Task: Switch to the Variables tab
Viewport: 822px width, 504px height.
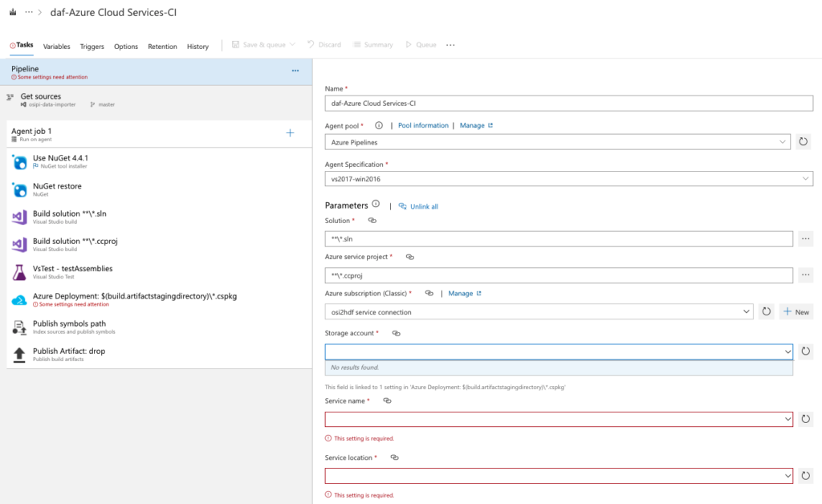Action: 56,47
